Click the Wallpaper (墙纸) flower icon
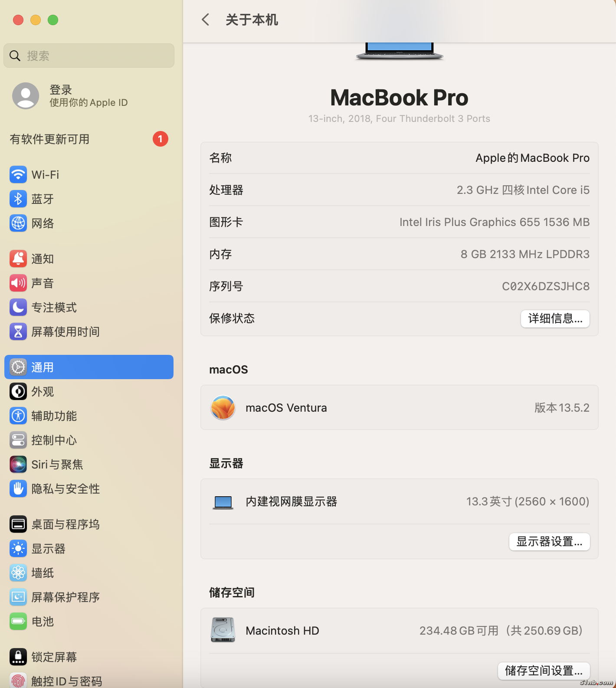 pyautogui.click(x=18, y=573)
